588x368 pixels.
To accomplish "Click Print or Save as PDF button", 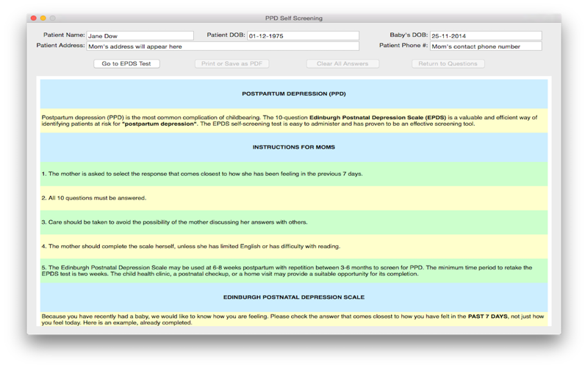I will click(232, 64).
